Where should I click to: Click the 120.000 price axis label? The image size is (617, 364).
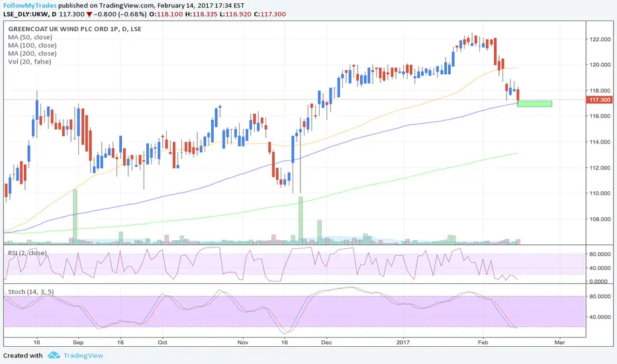tap(600, 65)
